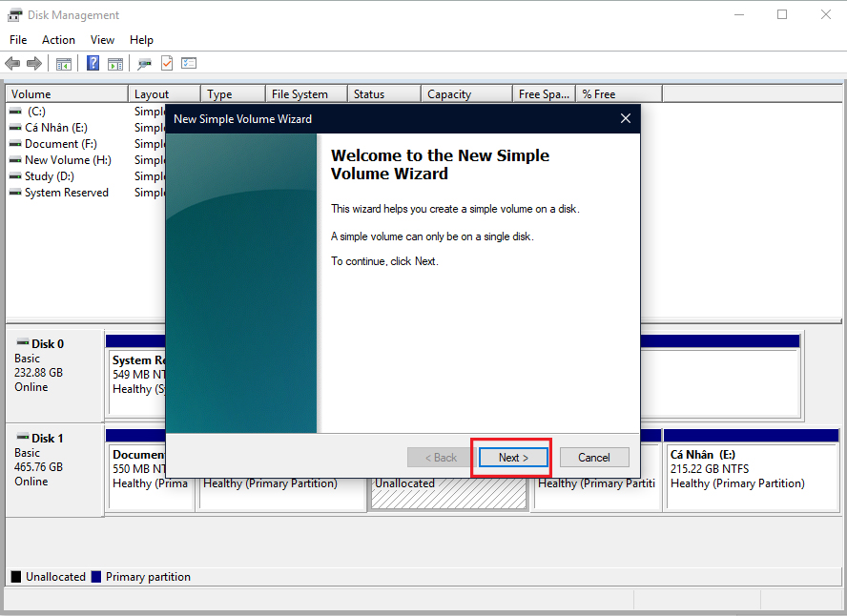Select the Document (F:) drive icon
Viewport: 847px width, 616px height.
click(x=15, y=144)
